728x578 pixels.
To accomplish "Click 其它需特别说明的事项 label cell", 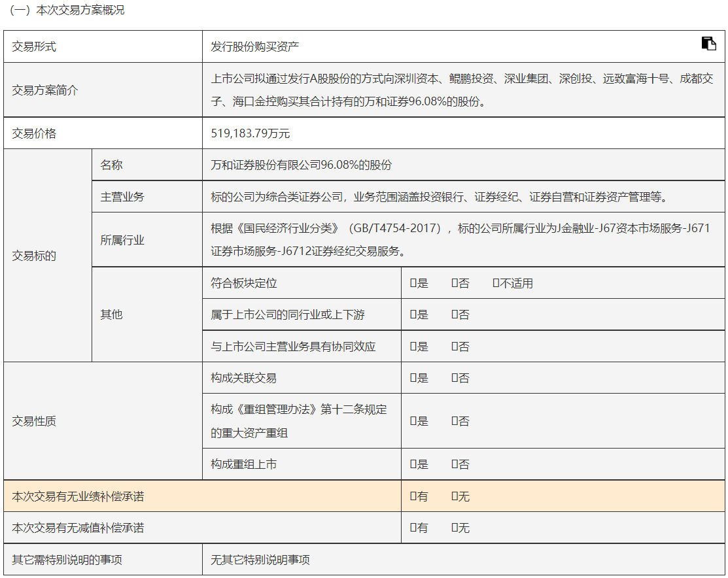I will [x=103, y=560].
